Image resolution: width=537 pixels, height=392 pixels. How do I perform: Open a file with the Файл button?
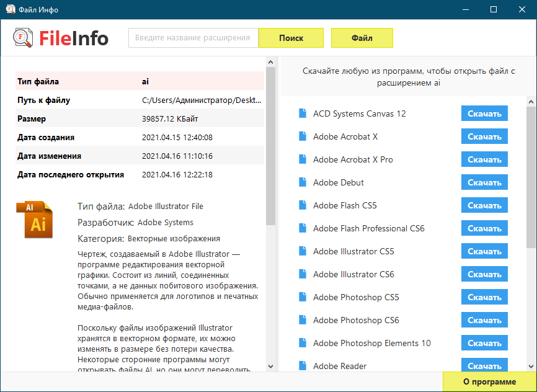point(362,38)
